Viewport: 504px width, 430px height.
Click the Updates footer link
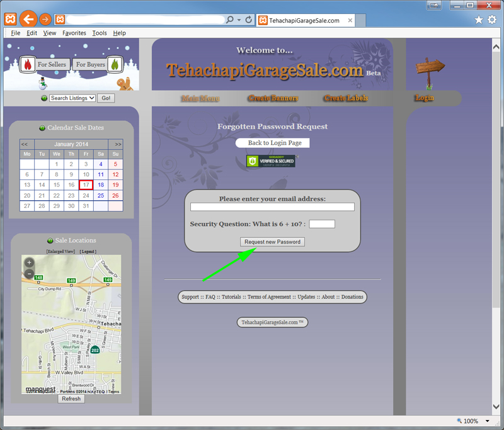tap(306, 297)
